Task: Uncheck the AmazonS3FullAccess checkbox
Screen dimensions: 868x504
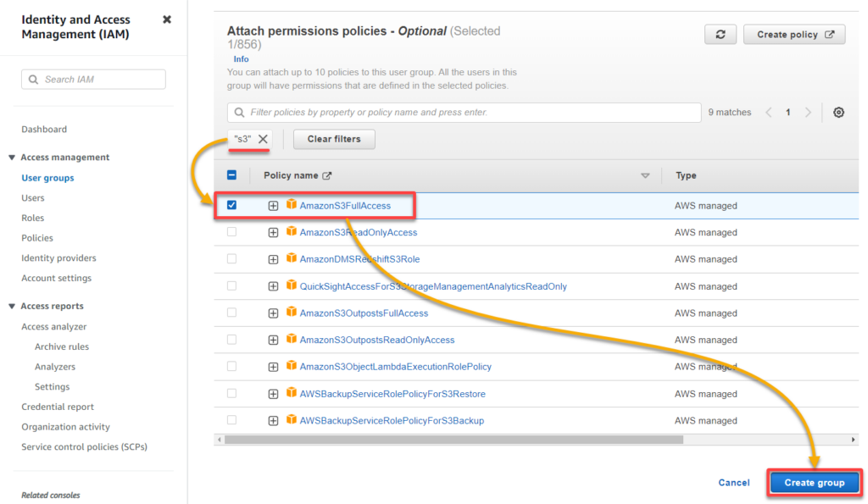Action: pyautogui.click(x=232, y=205)
